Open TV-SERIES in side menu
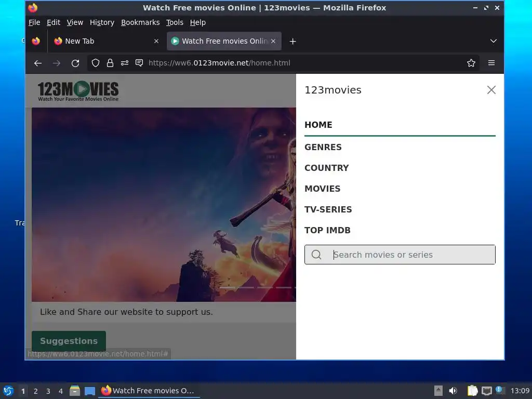 click(x=328, y=209)
